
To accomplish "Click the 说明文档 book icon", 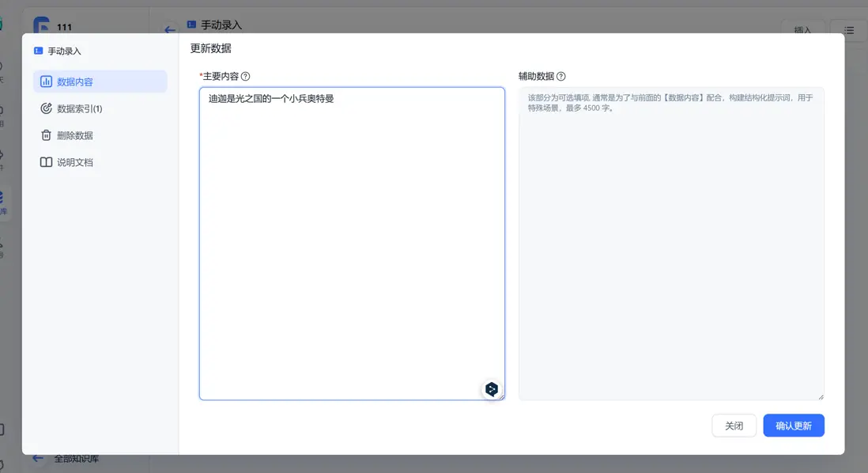I will [x=46, y=162].
